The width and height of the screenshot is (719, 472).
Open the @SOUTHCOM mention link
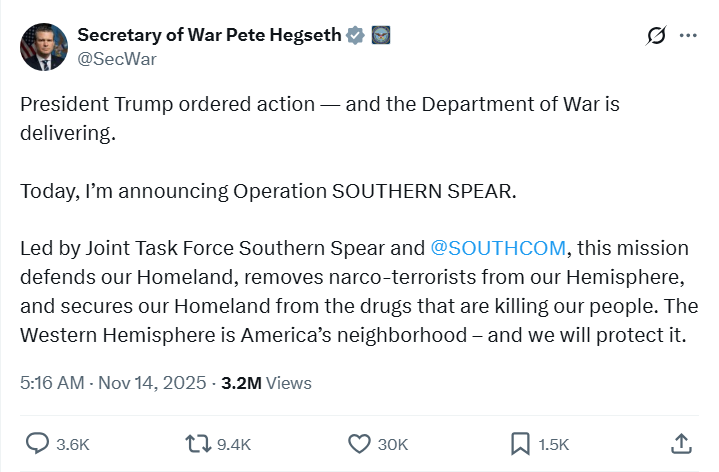coord(498,247)
